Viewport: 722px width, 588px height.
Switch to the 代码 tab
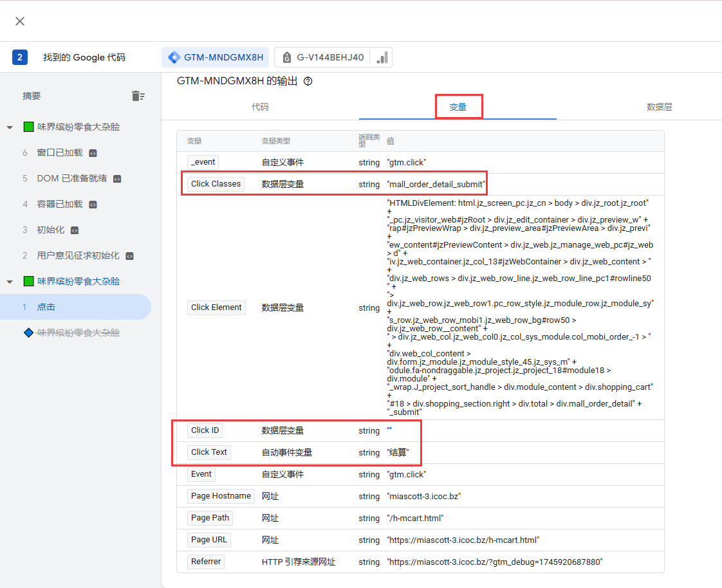(260, 107)
